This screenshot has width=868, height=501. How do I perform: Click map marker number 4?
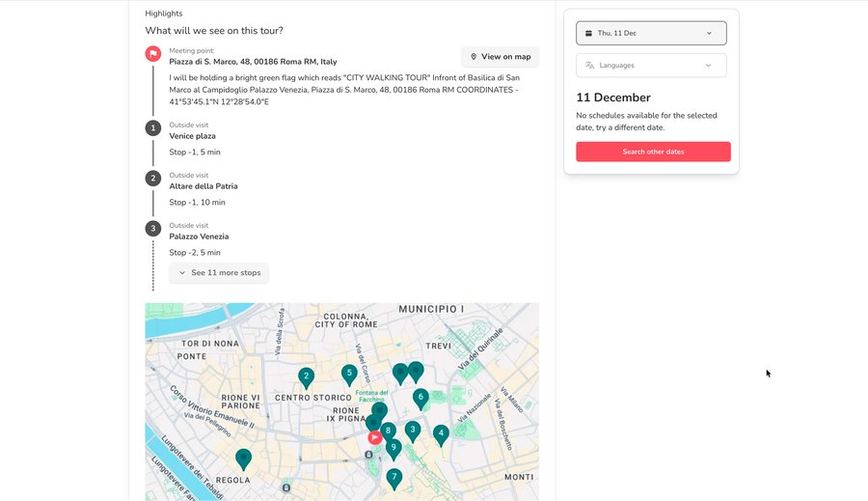click(441, 433)
